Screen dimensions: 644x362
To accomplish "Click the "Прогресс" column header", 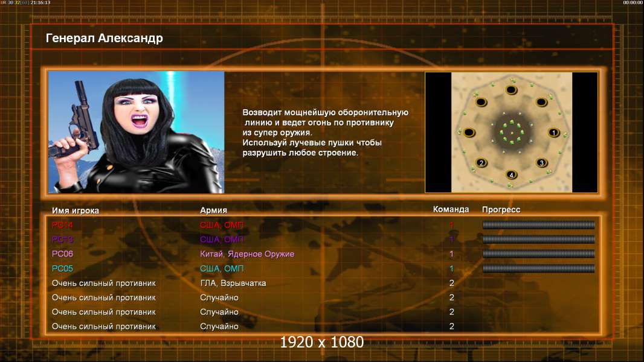I will [501, 210].
